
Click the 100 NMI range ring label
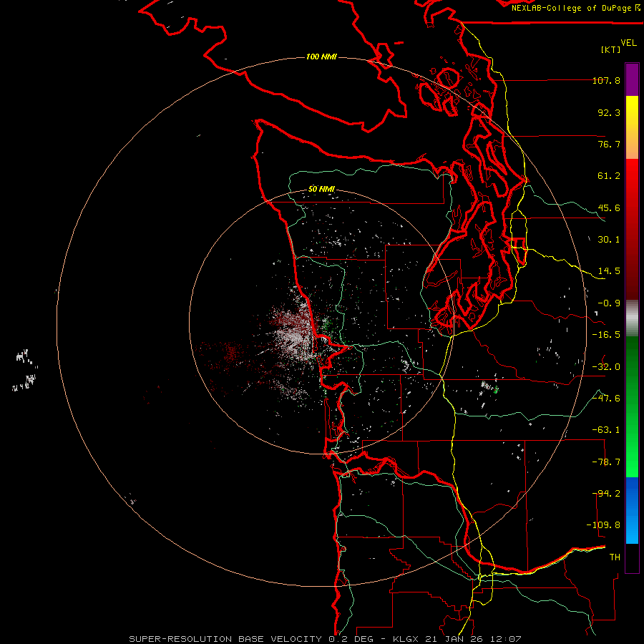coord(321,57)
